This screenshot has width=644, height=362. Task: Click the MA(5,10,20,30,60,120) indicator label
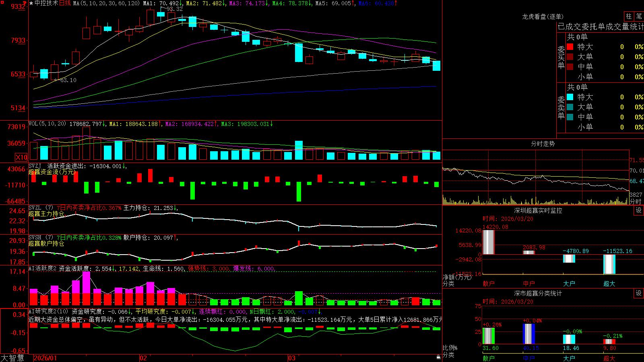pyautogui.click(x=107, y=3)
